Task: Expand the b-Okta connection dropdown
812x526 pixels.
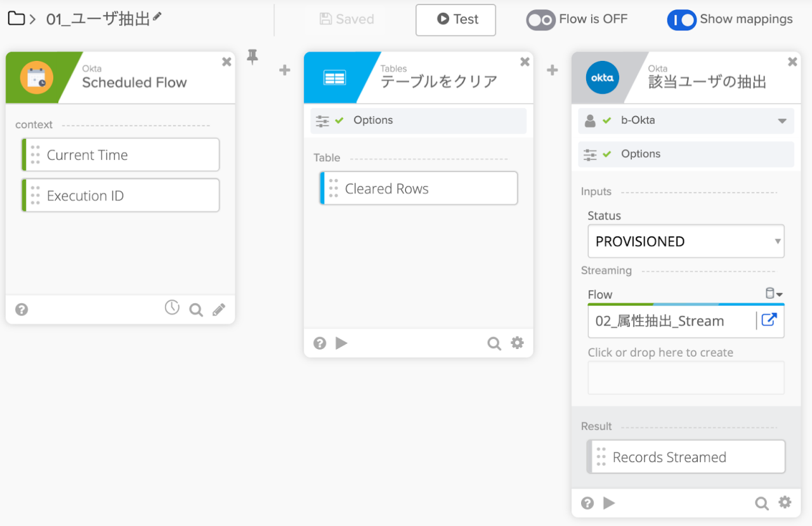Action: [x=780, y=121]
